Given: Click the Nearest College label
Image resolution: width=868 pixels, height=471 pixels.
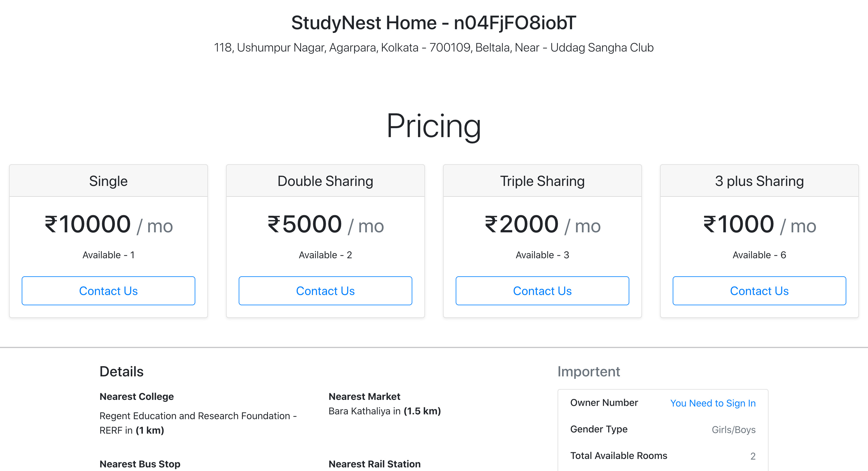Looking at the screenshot, I should (x=137, y=397).
